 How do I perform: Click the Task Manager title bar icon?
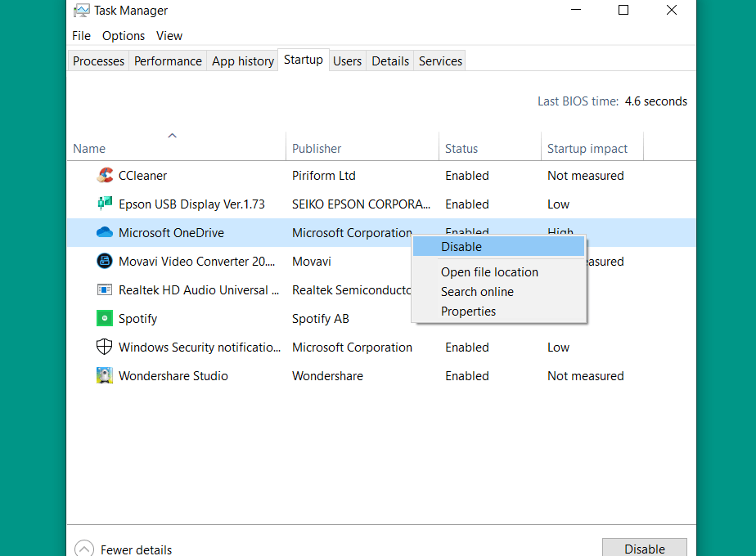82,10
